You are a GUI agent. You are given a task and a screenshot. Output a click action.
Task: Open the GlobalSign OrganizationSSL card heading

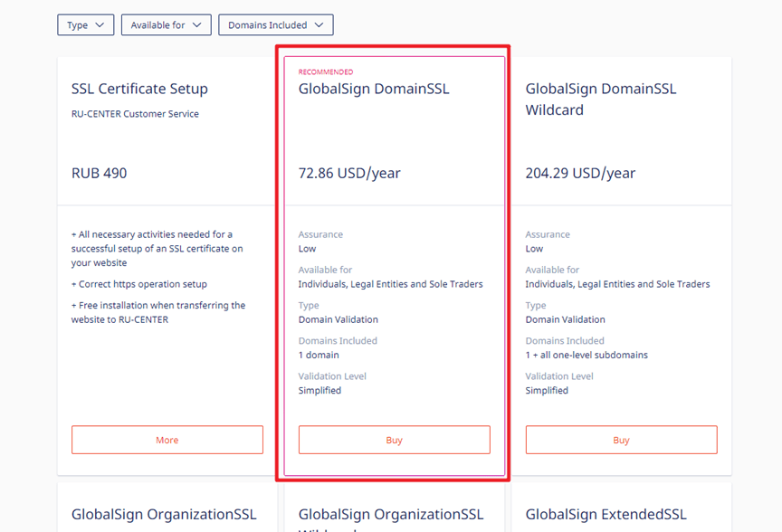pyautogui.click(x=164, y=514)
